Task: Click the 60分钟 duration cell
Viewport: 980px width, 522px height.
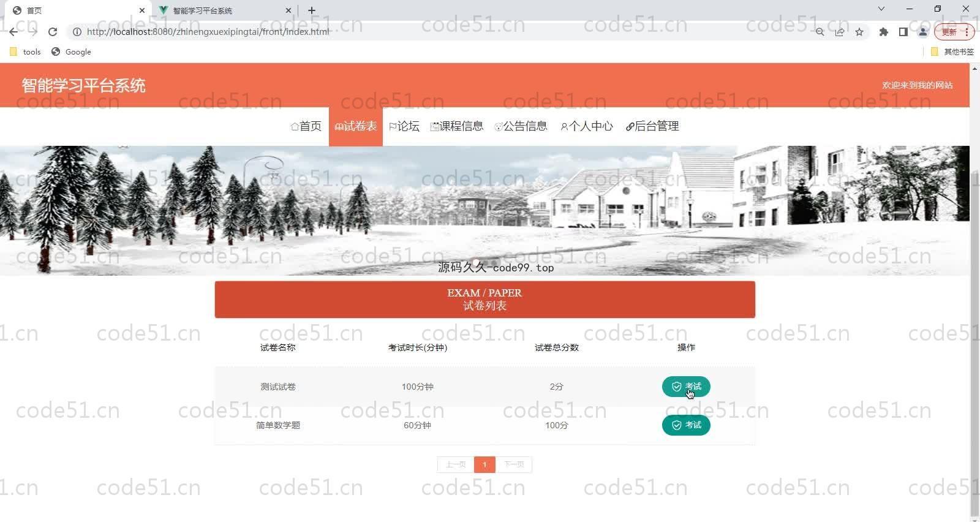Action: 418,425
